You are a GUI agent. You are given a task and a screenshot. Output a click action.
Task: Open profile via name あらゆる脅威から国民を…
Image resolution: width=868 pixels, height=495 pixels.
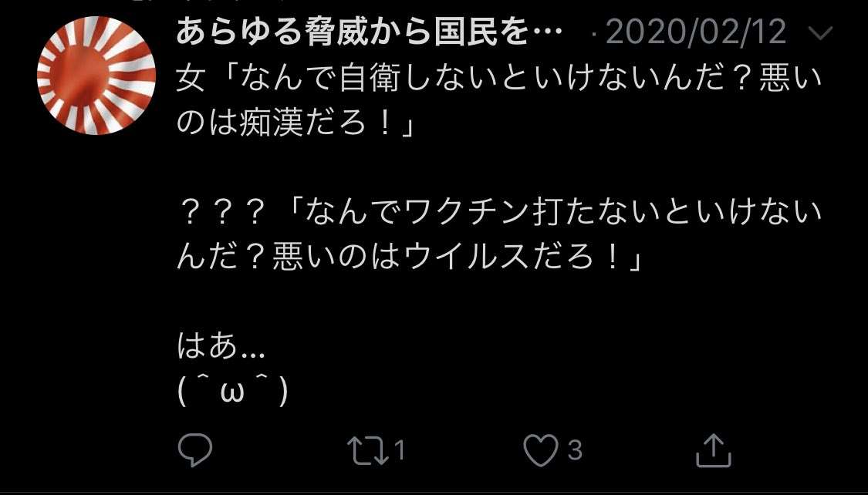click(x=370, y=32)
